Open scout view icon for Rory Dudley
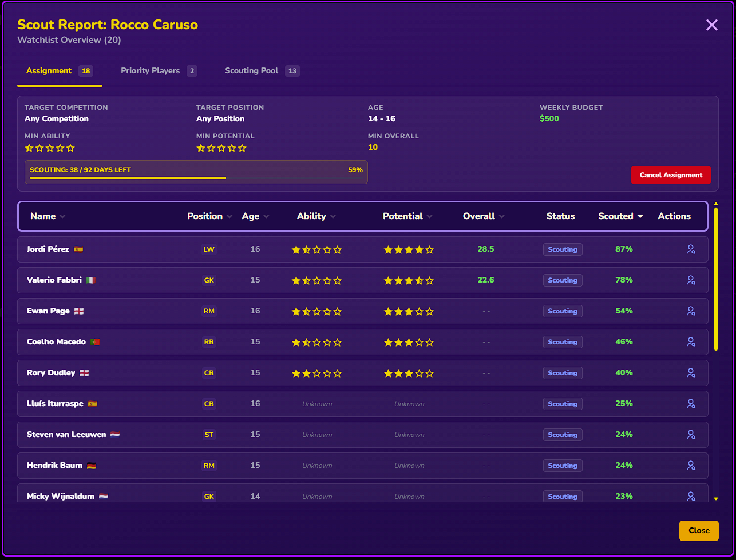Image resolution: width=736 pixels, height=560 pixels. tap(691, 373)
